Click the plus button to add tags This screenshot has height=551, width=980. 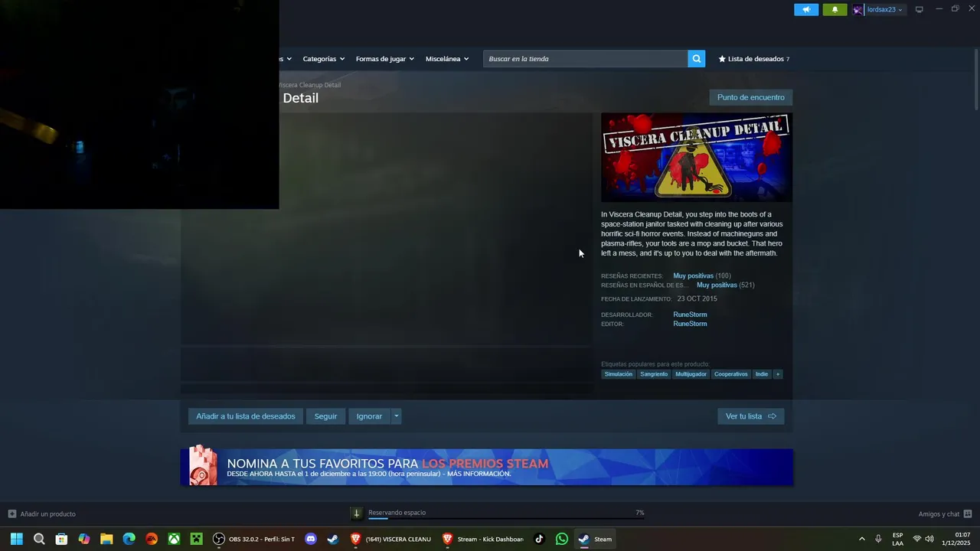[777, 374]
